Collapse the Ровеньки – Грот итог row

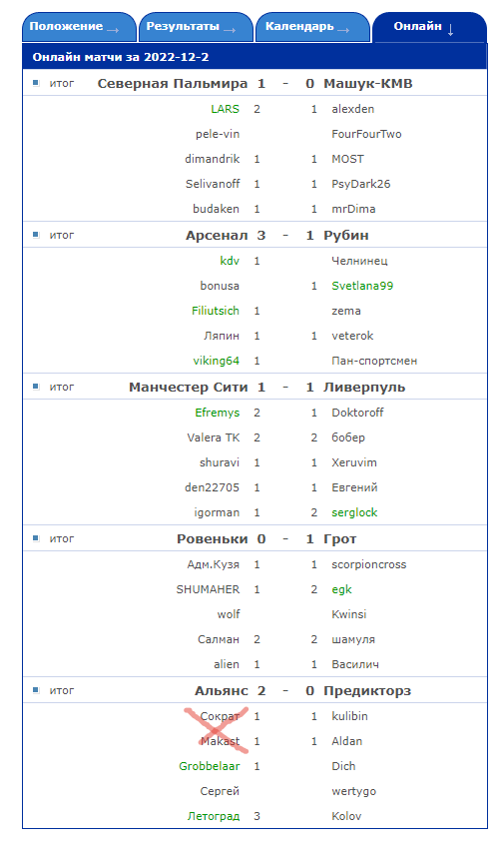coord(254,539)
